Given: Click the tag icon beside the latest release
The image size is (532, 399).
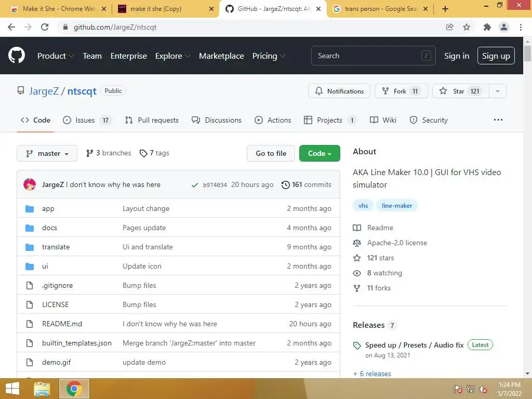Looking at the screenshot, I should click(357, 345).
